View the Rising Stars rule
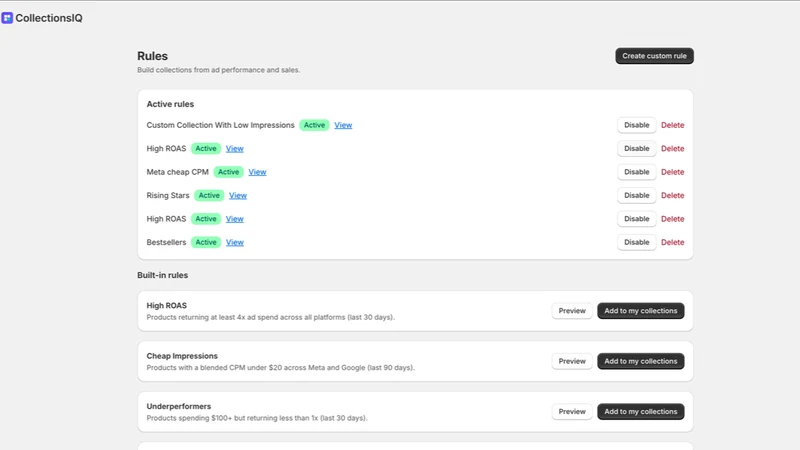The image size is (800, 450). (238, 195)
